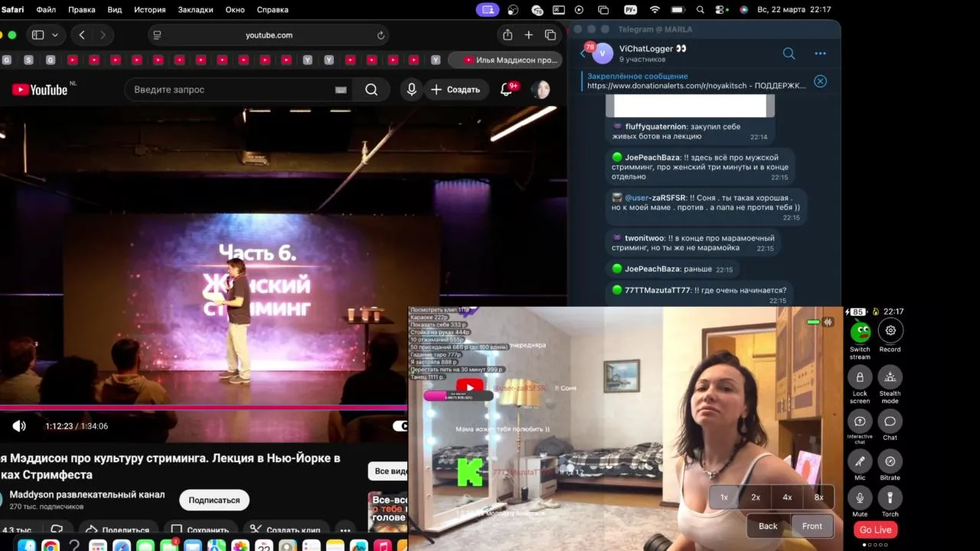Switch stream in the streaming app panel
Screen dimensions: 980x551
[x=860, y=332]
